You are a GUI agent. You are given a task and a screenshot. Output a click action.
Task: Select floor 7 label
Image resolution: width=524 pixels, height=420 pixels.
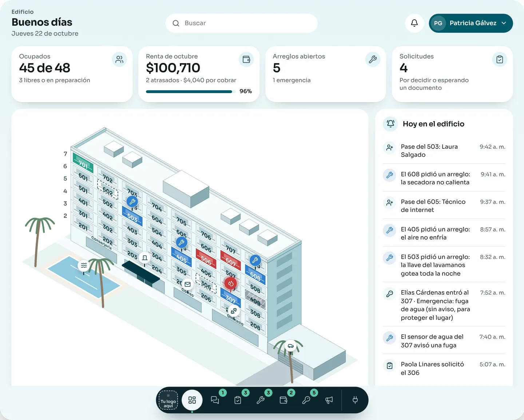[65, 154]
